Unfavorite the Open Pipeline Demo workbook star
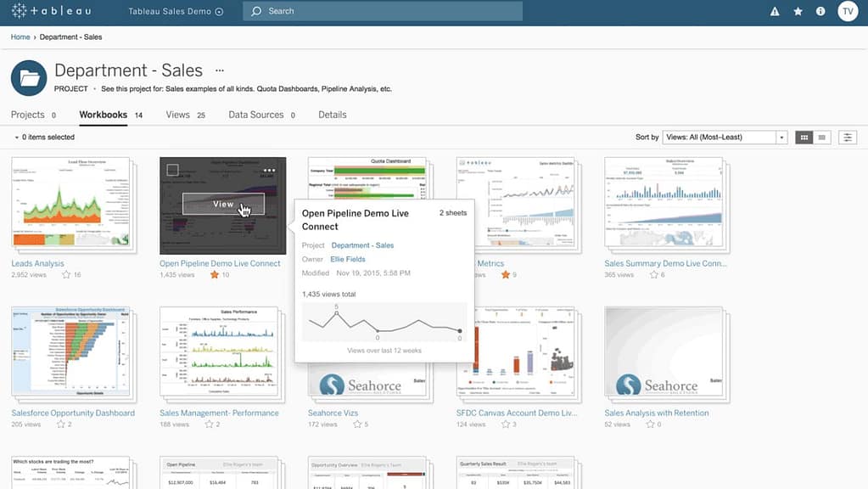The height and width of the screenshot is (489, 868). [215, 274]
